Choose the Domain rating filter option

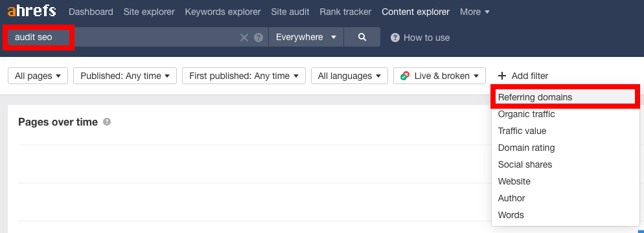[566, 148]
